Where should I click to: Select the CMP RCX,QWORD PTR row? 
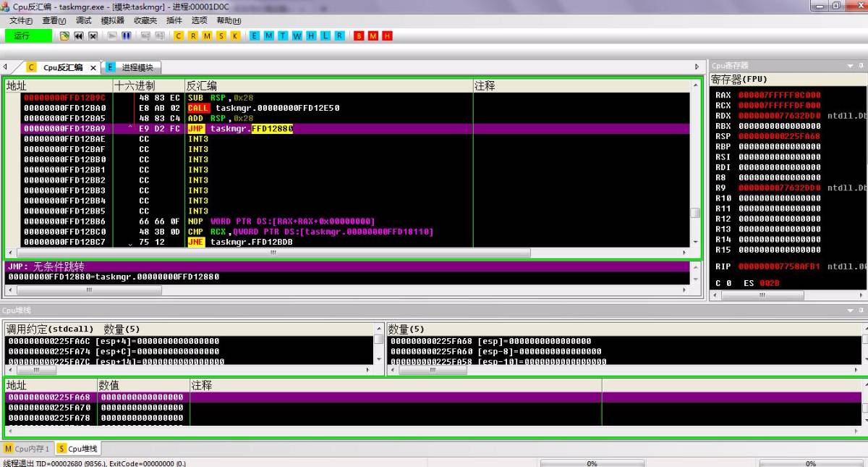(347, 232)
